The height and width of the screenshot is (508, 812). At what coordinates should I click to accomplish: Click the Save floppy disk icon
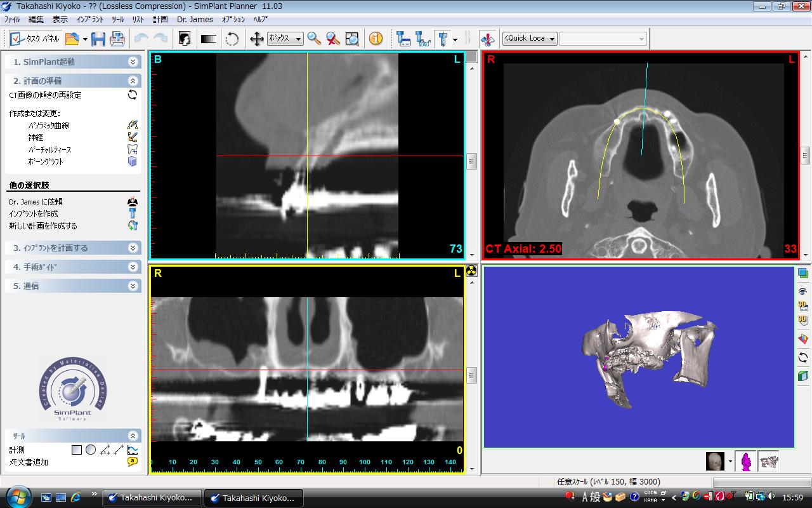(x=98, y=39)
